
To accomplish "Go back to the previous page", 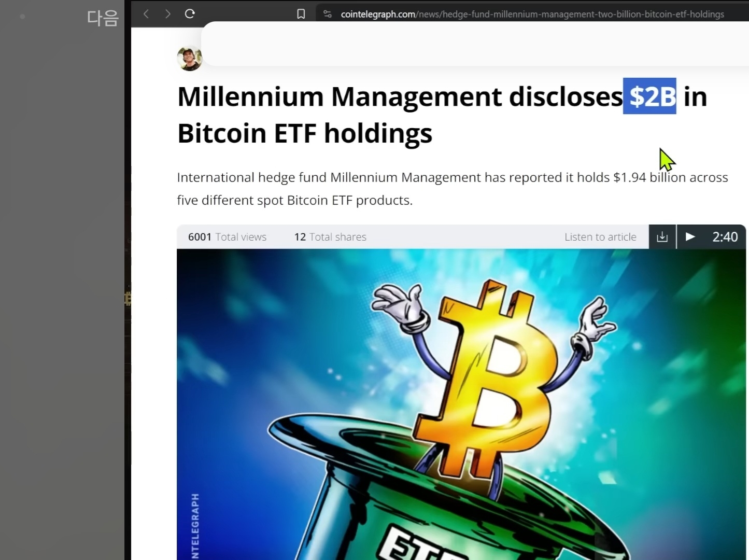I will point(146,14).
